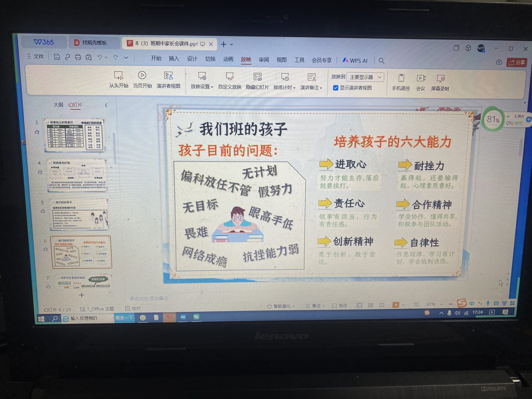Open the 动画 ribbon tab

[228, 59]
